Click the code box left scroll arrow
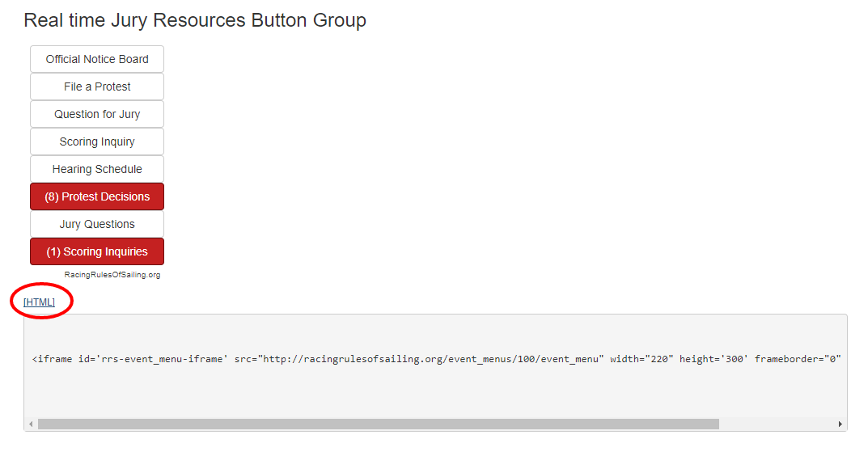The image size is (868, 456). coord(31,424)
